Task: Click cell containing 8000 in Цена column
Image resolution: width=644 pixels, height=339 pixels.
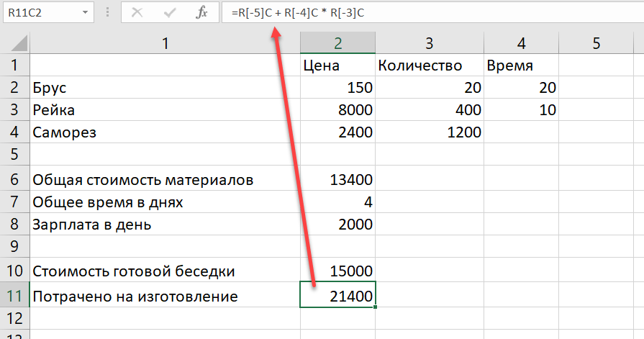Action: coord(337,111)
